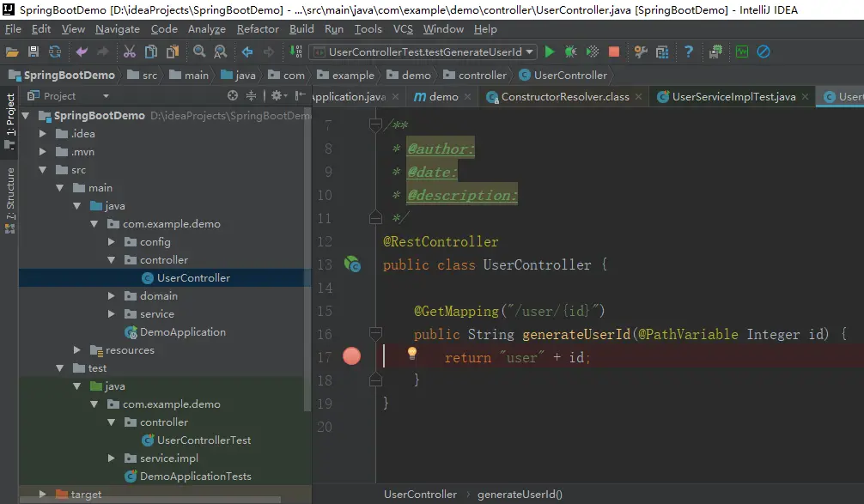Open the Project view type dropdown
Viewport: 864px width, 504px height.
click(x=106, y=96)
